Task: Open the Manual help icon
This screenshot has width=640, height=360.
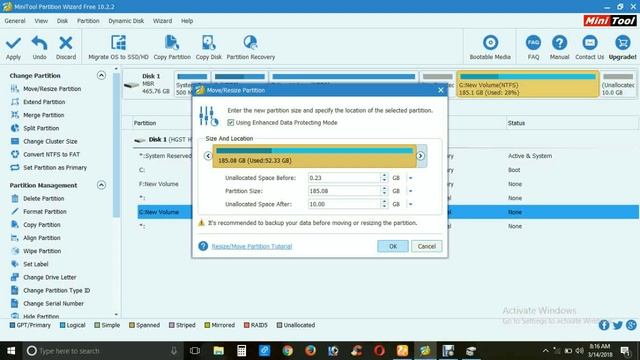Action: click(x=559, y=43)
